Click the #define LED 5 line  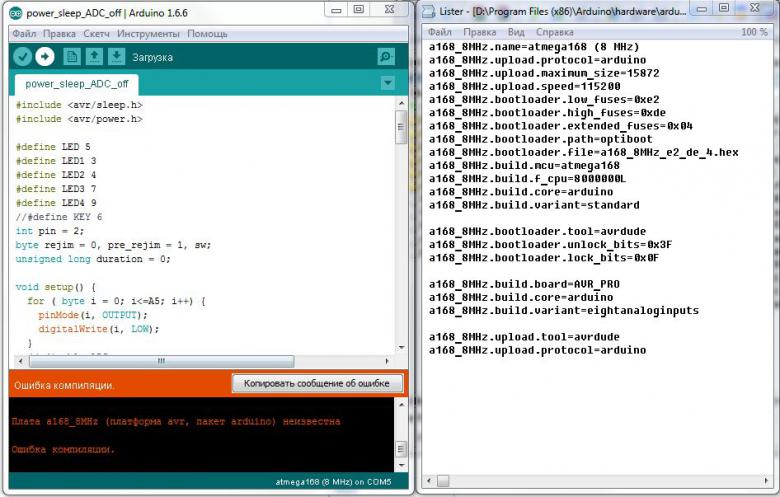click(x=53, y=147)
